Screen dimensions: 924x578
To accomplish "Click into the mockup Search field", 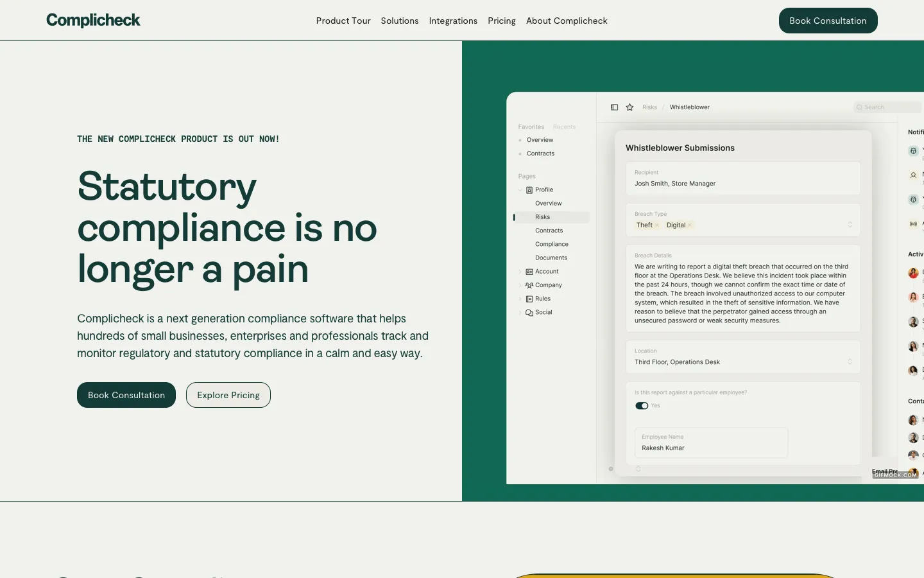I will (x=888, y=107).
